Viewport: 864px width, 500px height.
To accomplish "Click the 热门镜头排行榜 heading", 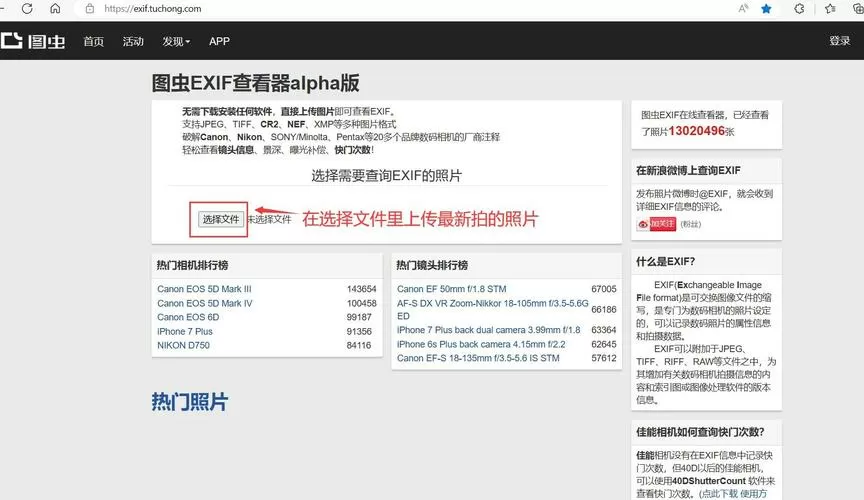I will click(x=432, y=265).
